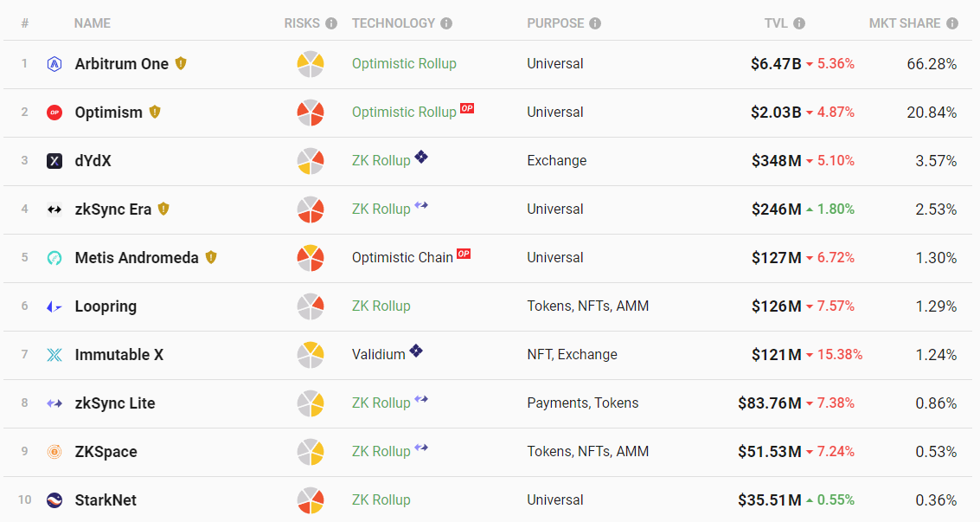This screenshot has height=522, width=980.
Task: Click the risk pie chart for dYdX
Action: tap(311, 161)
